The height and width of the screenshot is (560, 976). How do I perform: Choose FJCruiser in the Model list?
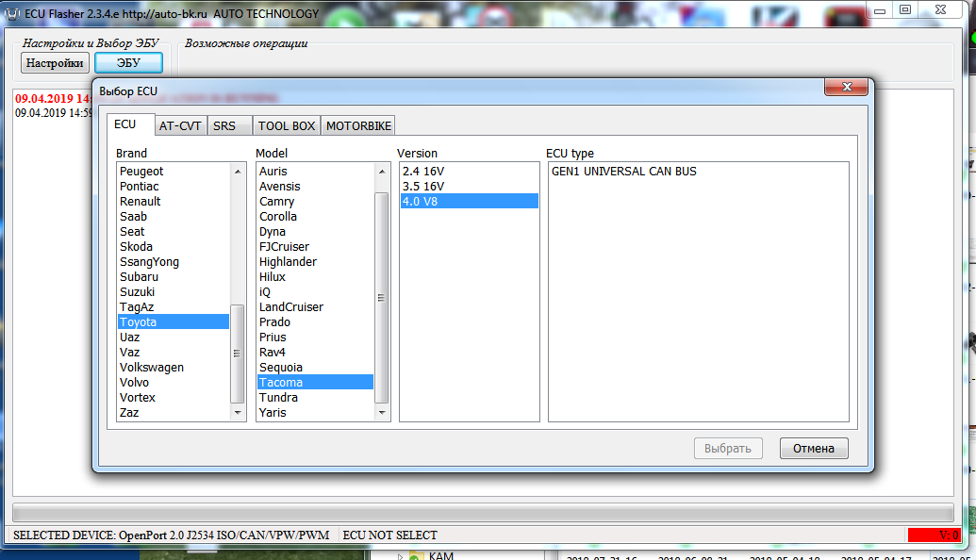316,246
